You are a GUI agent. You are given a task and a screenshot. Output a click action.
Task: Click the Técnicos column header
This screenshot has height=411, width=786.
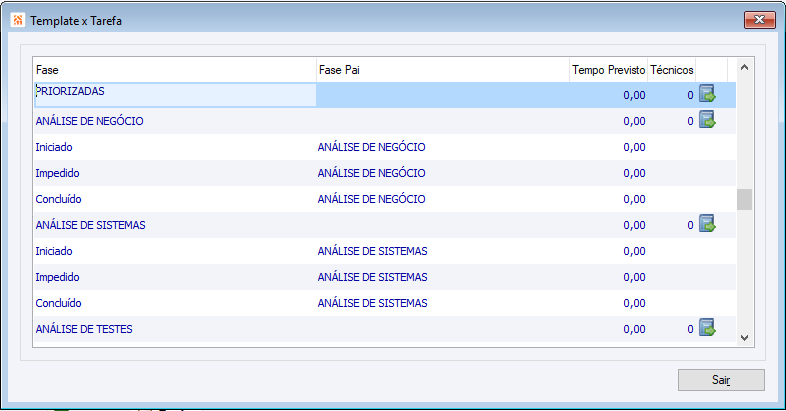coord(672,70)
